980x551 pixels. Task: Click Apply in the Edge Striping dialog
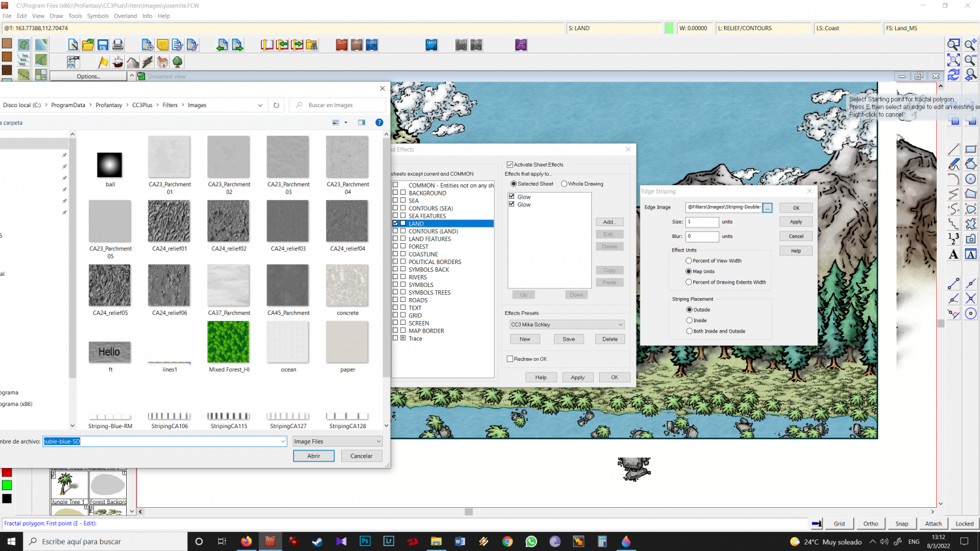click(x=796, y=222)
